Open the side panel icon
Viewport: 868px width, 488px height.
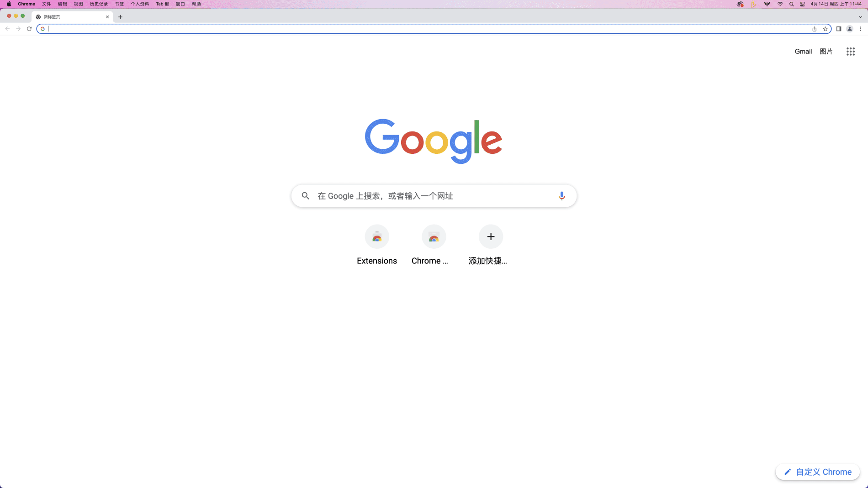coord(839,29)
